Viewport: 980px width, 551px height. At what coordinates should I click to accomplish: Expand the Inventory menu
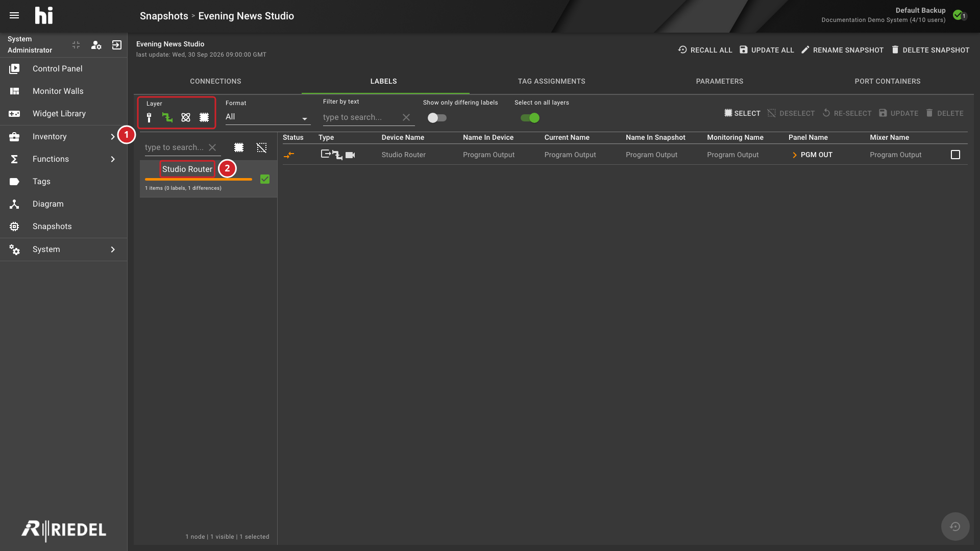click(x=63, y=137)
